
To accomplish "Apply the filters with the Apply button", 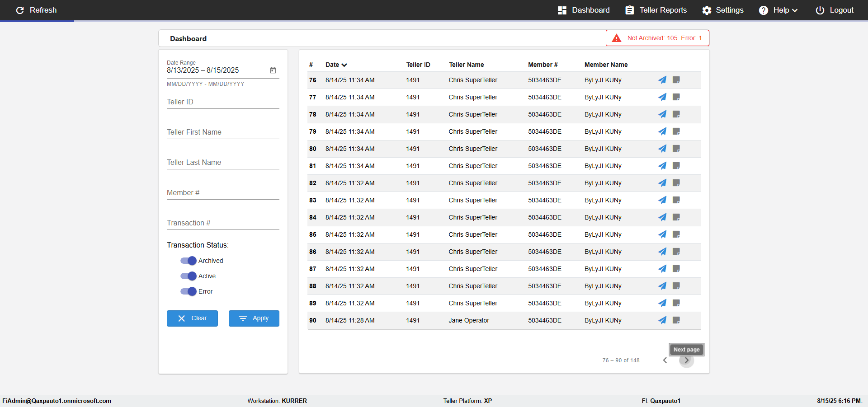I will 254,318.
